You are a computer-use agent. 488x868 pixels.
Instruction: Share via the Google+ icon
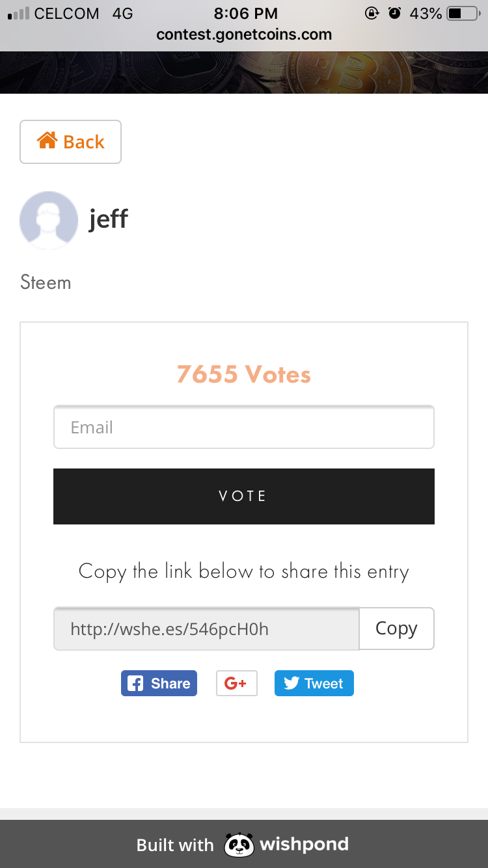click(x=236, y=683)
